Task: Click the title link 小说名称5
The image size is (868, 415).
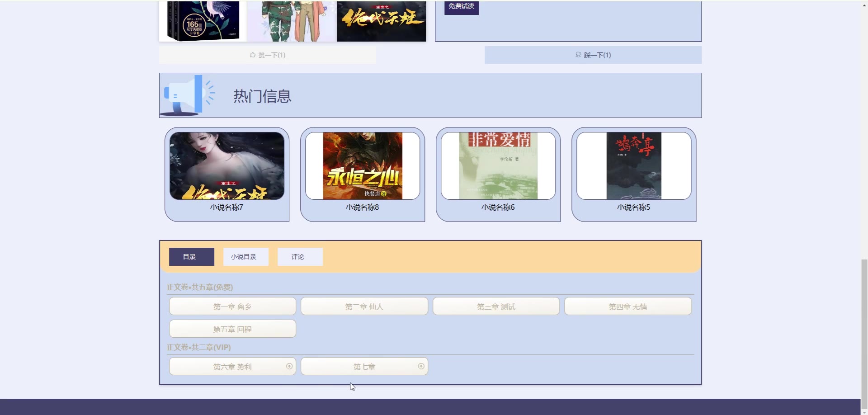Action: pyautogui.click(x=634, y=207)
